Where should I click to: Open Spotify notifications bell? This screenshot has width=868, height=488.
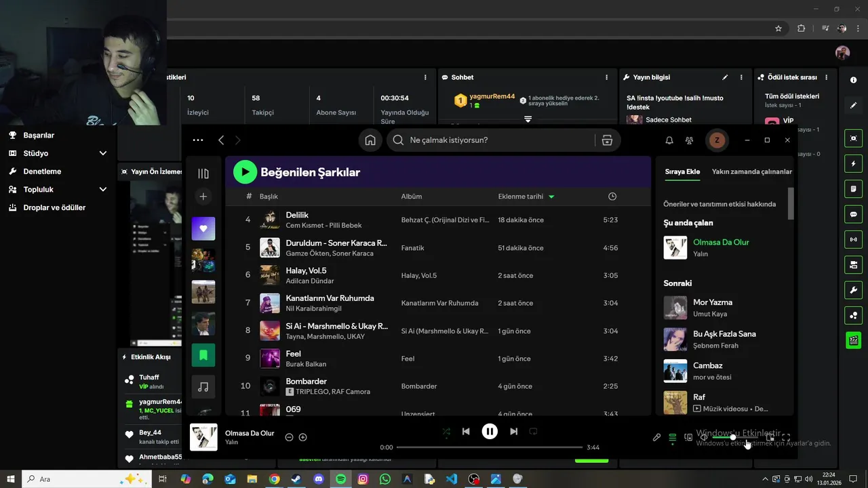coord(669,140)
